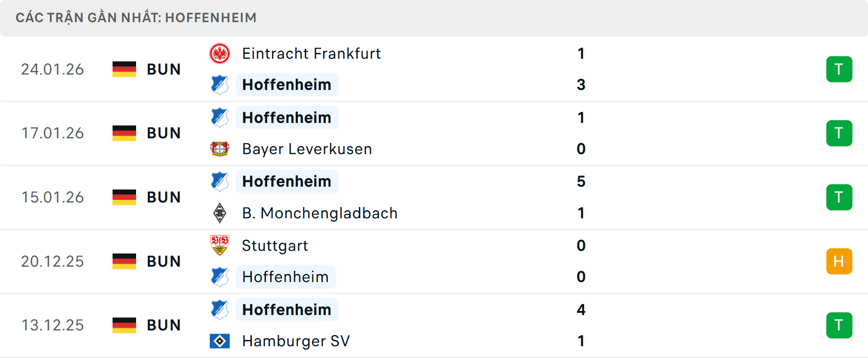Click the green T result indicator for Leverkusen match

[840, 133]
